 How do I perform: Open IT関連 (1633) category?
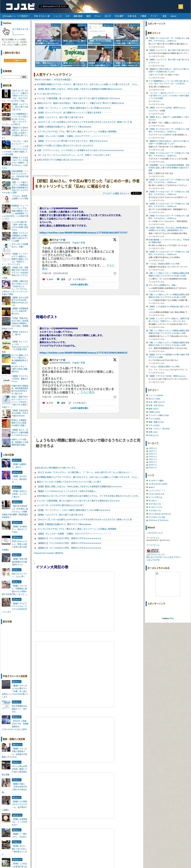pyautogui.click(x=154, y=412)
